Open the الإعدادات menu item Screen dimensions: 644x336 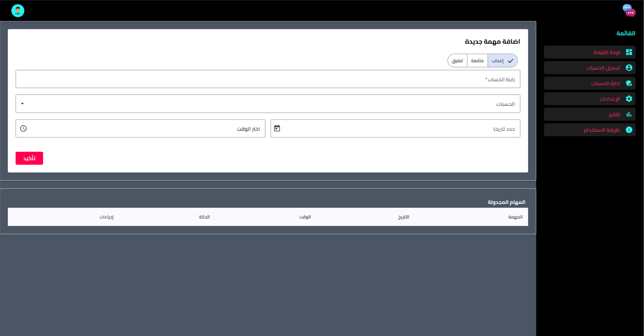pyautogui.click(x=590, y=99)
